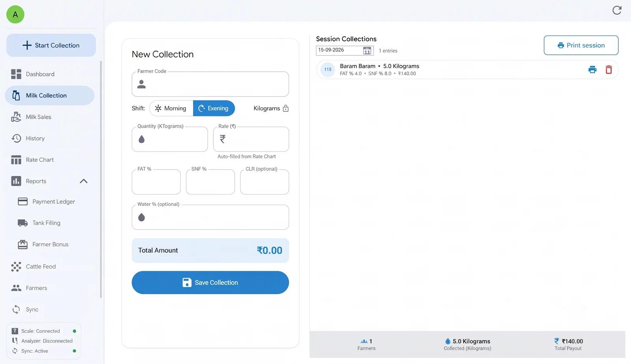Click the Cattle Feed icon
Screen dimensions: 631x364
16,267
